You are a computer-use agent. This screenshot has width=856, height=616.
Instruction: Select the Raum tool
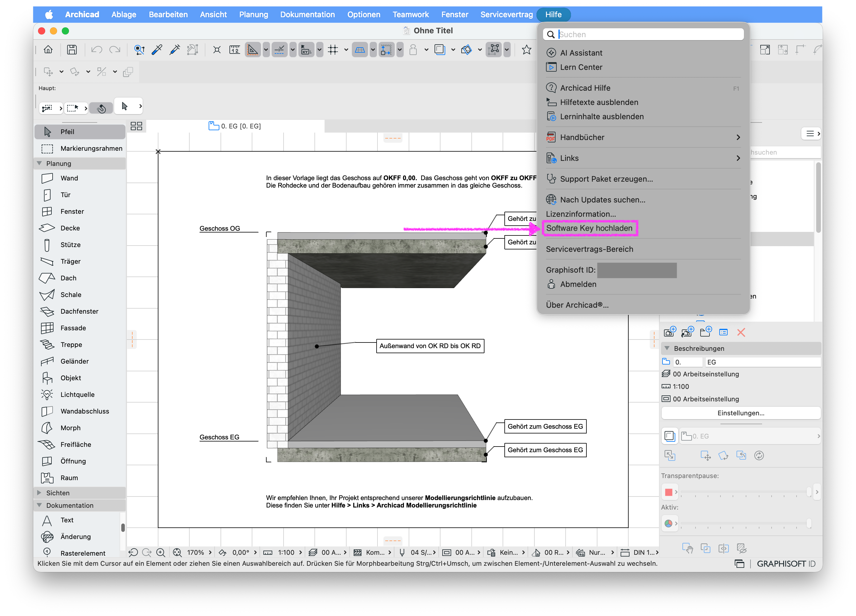click(80, 477)
